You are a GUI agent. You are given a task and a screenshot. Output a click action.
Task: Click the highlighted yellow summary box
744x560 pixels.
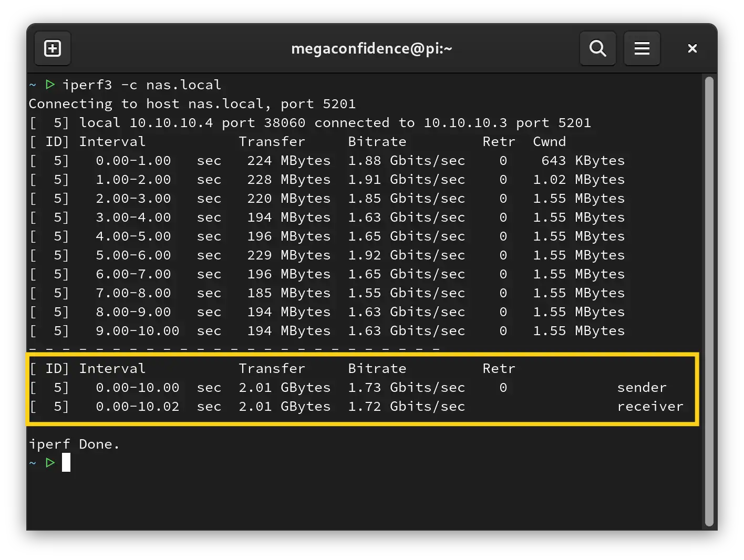tap(363, 389)
